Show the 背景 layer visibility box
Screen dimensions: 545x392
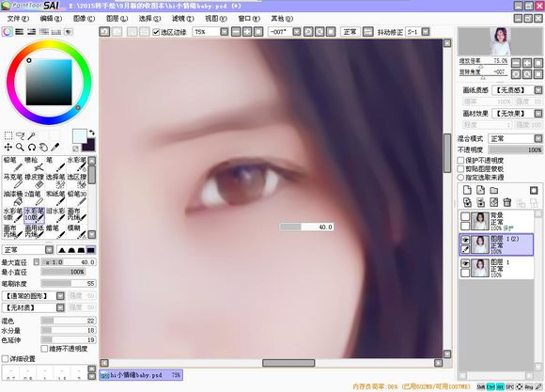[x=465, y=216]
